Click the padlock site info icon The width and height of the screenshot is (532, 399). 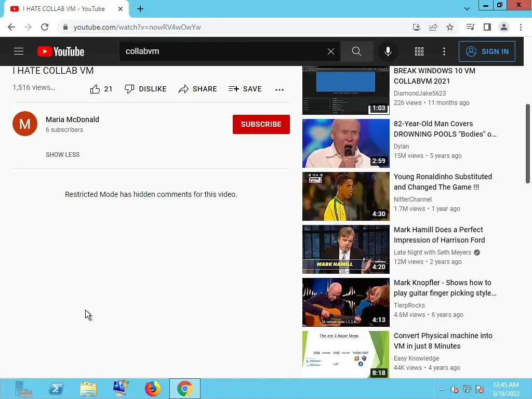click(x=65, y=27)
